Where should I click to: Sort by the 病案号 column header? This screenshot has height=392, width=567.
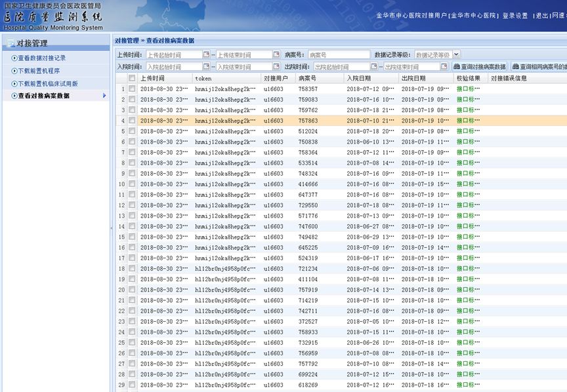point(320,78)
